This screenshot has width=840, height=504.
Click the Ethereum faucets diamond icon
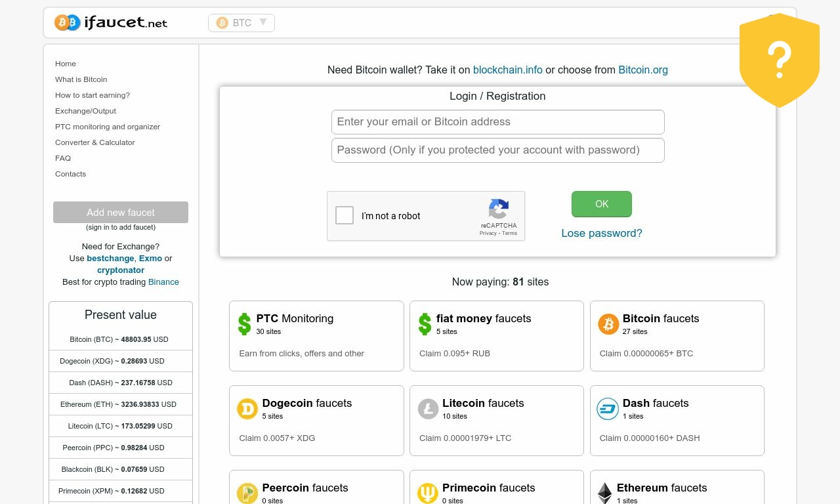(x=604, y=493)
